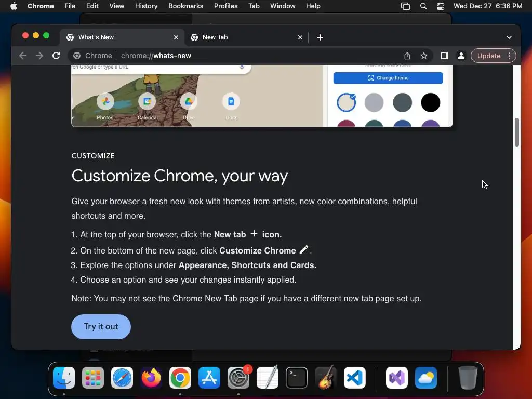The width and height of the screenshot is (532, 399).
Task: Bookmark this tab with the star icon
Action: [x=424, y=56]
